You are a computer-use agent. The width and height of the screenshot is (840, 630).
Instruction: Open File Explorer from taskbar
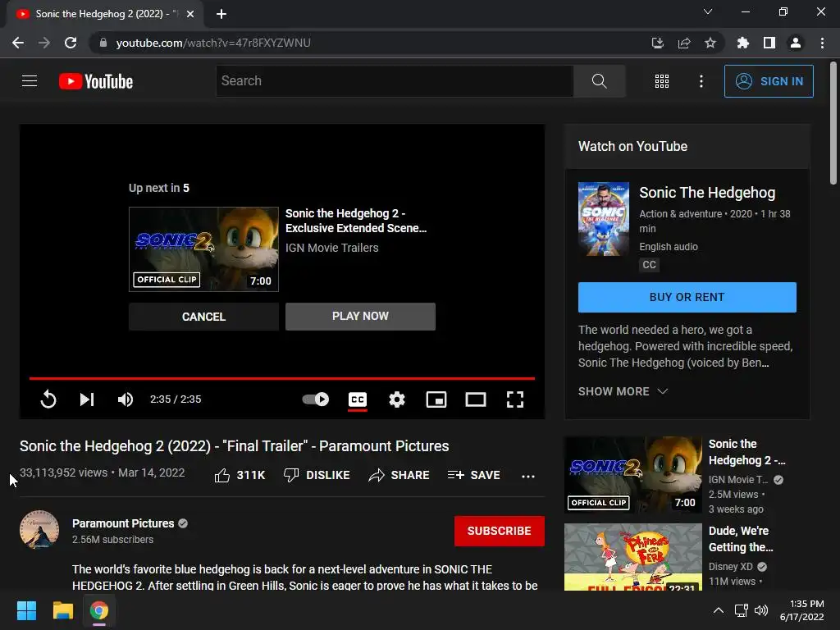(x=62, y=610)
